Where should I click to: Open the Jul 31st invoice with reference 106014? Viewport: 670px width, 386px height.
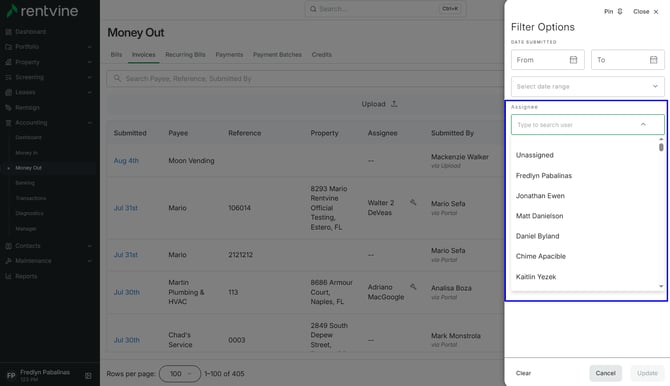[126, 208]
